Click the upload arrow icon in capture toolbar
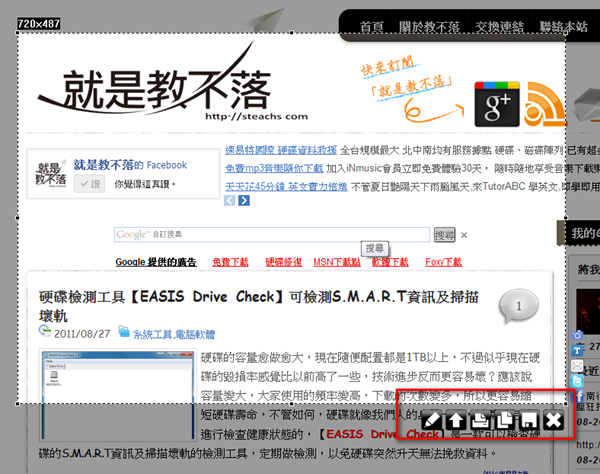Image resolution: width=600 pixels, height=474 pixels. tap(455, 420)
